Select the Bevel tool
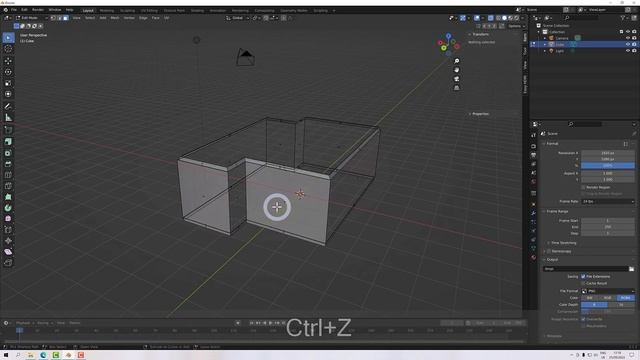The image size is (640, 360). (8, 164)
